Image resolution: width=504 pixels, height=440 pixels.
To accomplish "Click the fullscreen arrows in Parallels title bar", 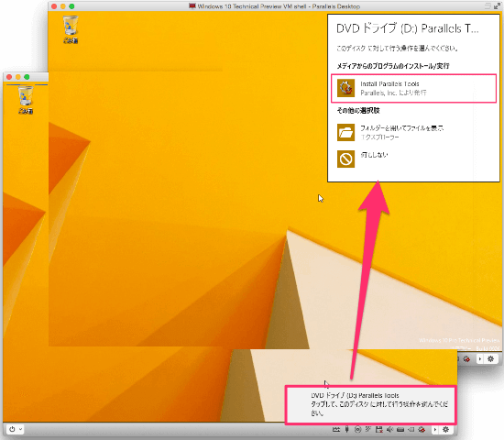I will (497, 6).
